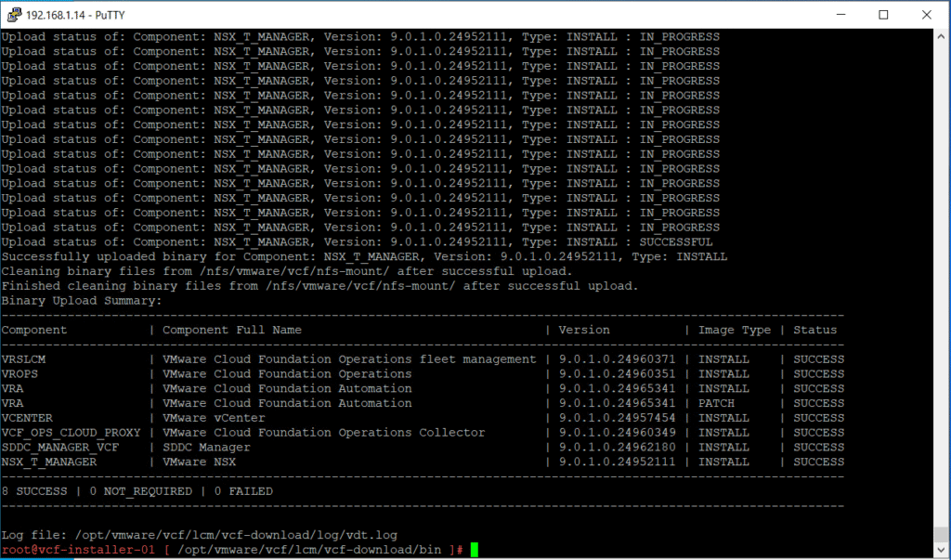The image size is (951, 560).
Task: Click 'VRSLCM' component row name
Action: pos(23,359)
